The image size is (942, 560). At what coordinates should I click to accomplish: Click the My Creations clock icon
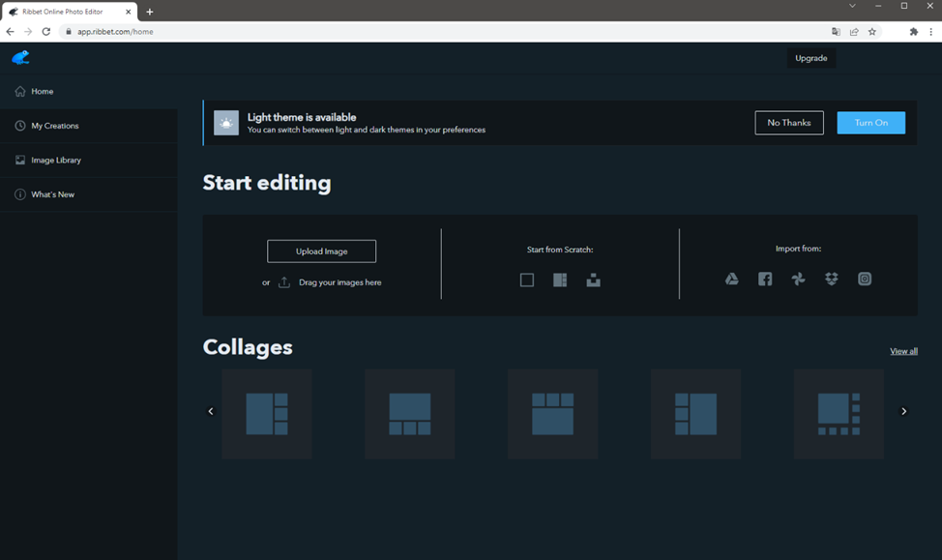pos(19,126)
